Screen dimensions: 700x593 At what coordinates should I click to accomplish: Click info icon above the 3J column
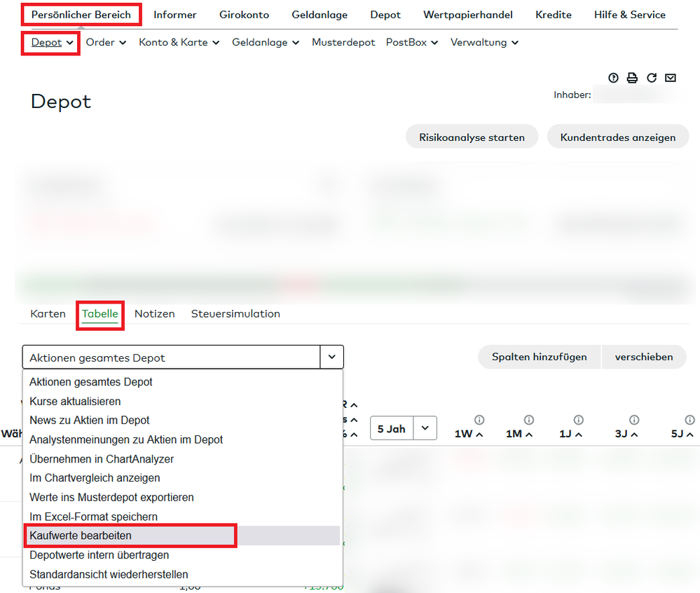point(634,420)
